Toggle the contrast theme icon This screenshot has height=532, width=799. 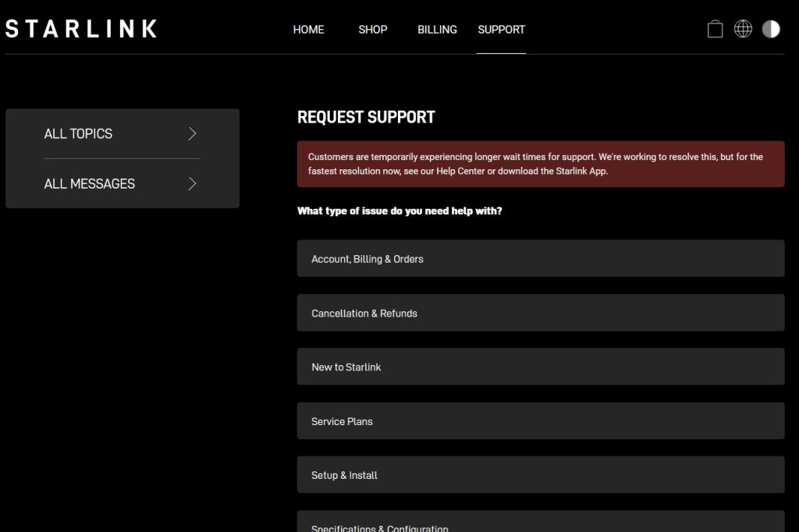[x=771, y=30]
